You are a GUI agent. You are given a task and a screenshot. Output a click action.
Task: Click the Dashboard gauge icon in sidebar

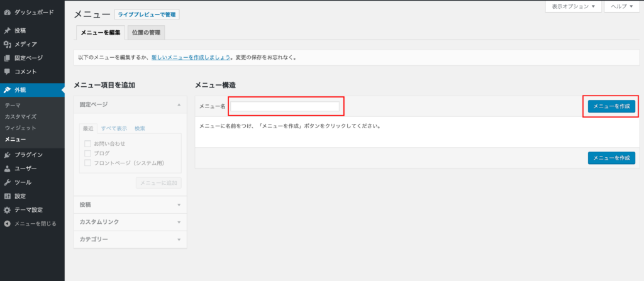click(7, 12)
